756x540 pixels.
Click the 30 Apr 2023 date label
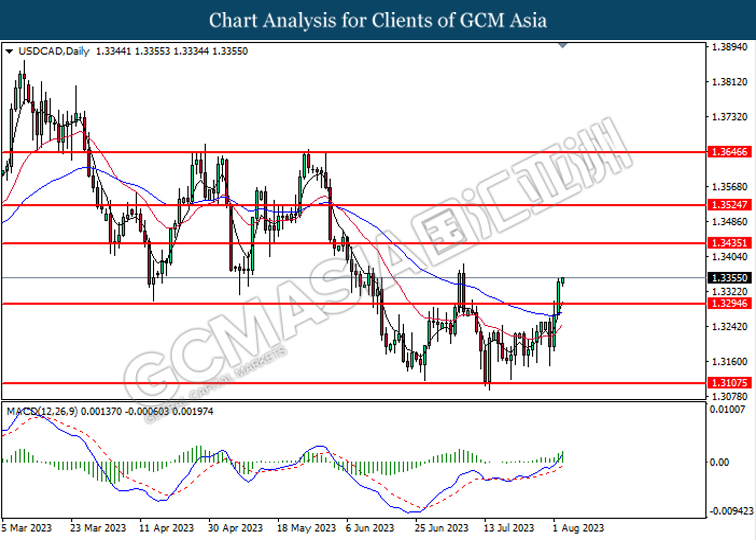(x=235, y=528)
